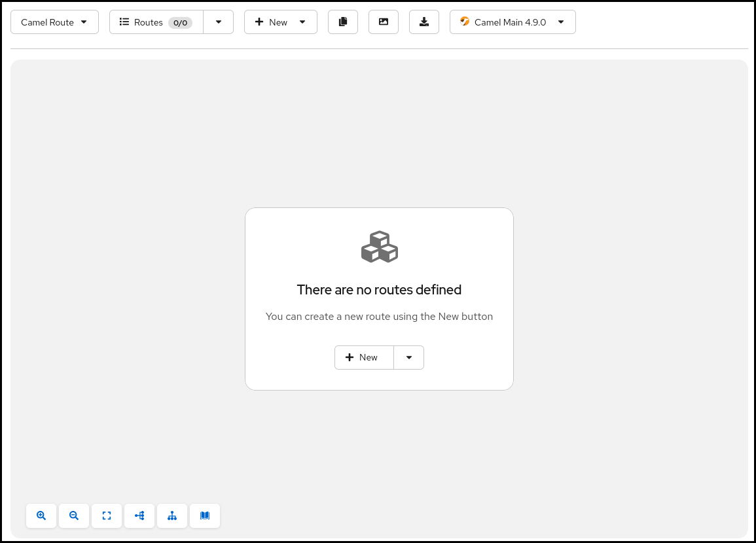Screen dimensions: 756x543
Task: Open the catalog book icon
Action: click(x=205, y=516)
